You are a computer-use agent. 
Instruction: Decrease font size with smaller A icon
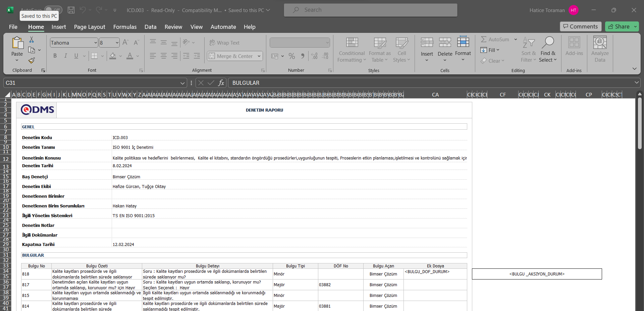[x=136, y=43]
